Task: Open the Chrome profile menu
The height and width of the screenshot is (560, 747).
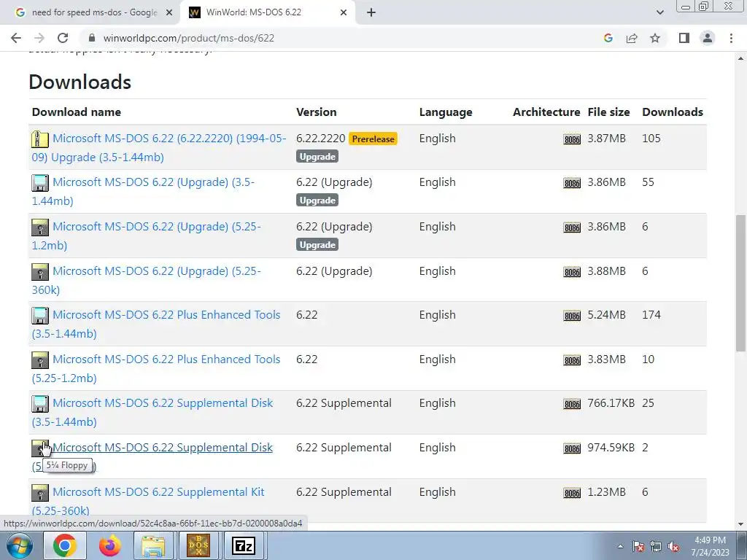Action: [x=708, y=38]
